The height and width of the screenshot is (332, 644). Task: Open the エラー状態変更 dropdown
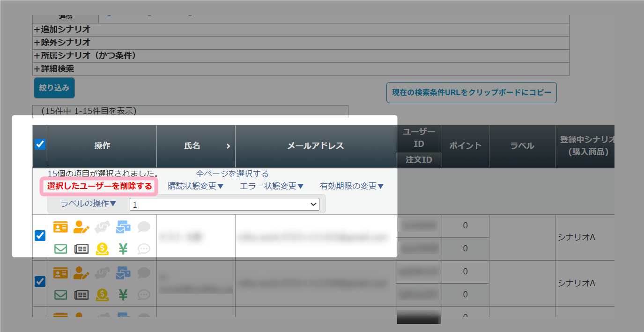point(272,186)
